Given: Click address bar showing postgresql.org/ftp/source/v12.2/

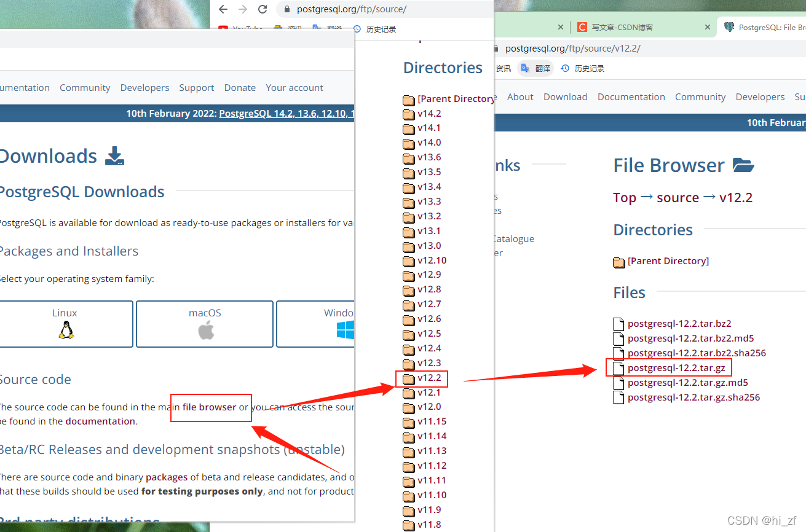Looking at the screenshot, I should click(x=649, y=49).
